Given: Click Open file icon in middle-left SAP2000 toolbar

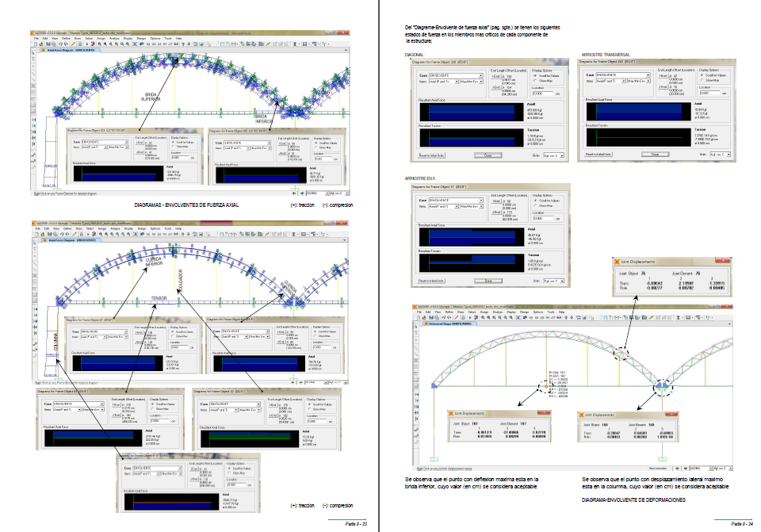Looking at the screenshot, I should pos(44,234).
